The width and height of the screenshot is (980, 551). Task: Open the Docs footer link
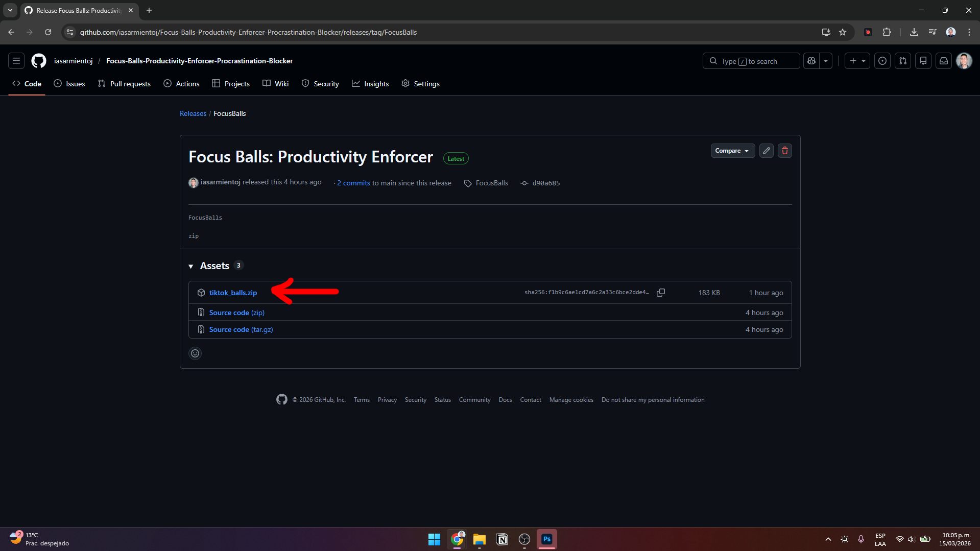[505, 400]
